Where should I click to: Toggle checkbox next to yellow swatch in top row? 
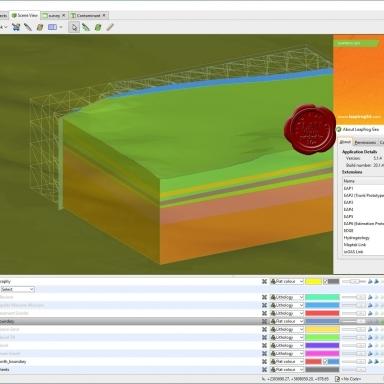click(x=326, y=281)
